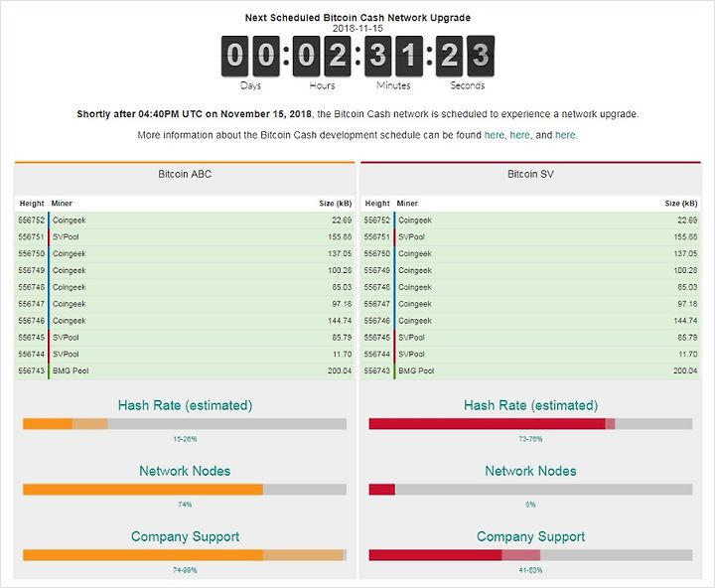Click the Bitcoin ABC Hash Rate (estimated) heading
Image resolution: width=715 pixels, height=588 pixels.
[x=185, y=405]
